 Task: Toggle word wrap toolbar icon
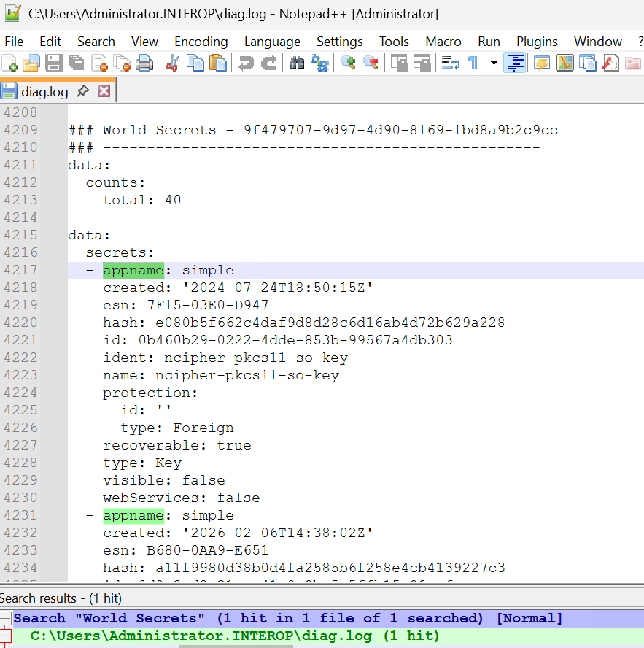(x=450, y=63)
